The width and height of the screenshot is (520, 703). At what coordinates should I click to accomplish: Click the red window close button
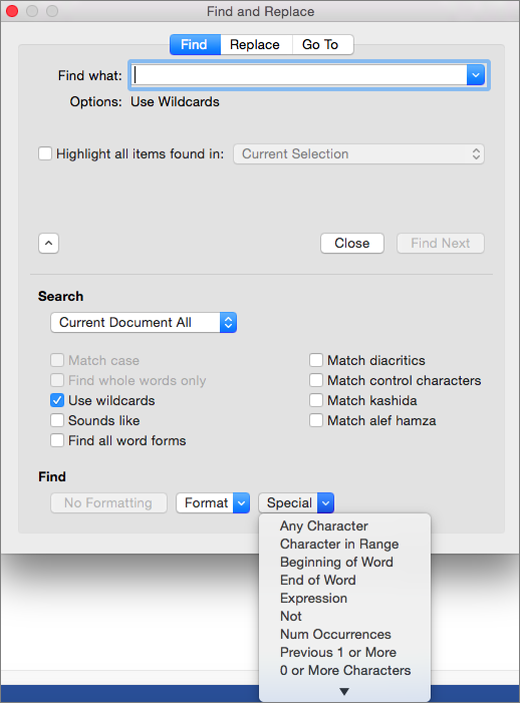pos(12,11)
